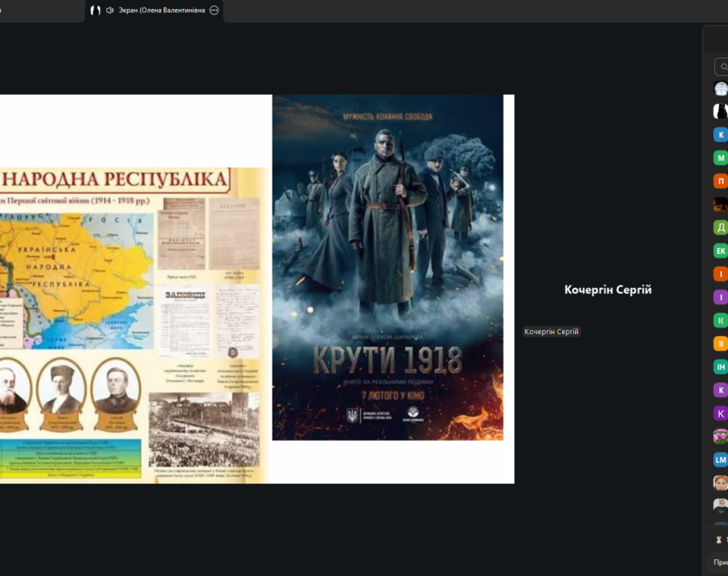Select the green М participant avatar
The width and height of the screenshot is (728, 576).
pyautogui.click(x=720, y=158)
